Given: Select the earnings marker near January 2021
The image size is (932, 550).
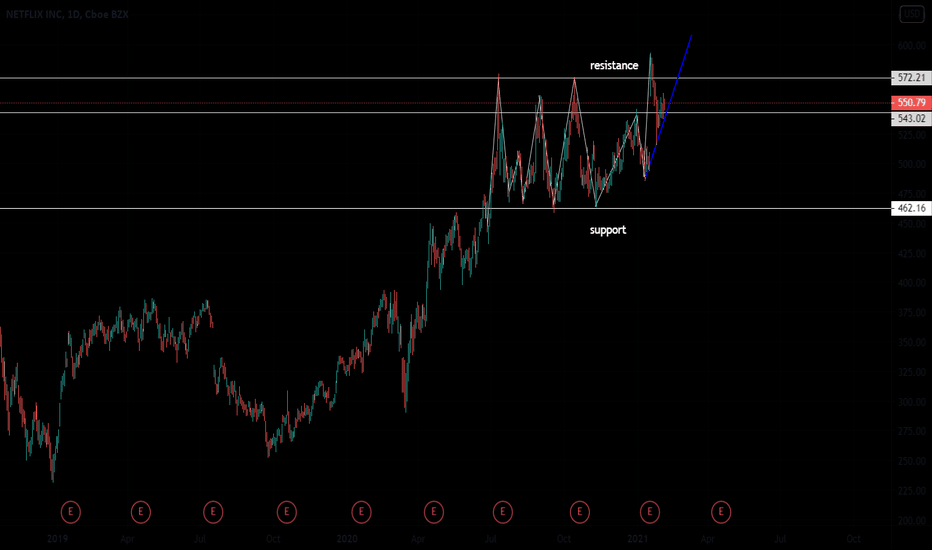Looking at the screenshot, I should [650, 511].
